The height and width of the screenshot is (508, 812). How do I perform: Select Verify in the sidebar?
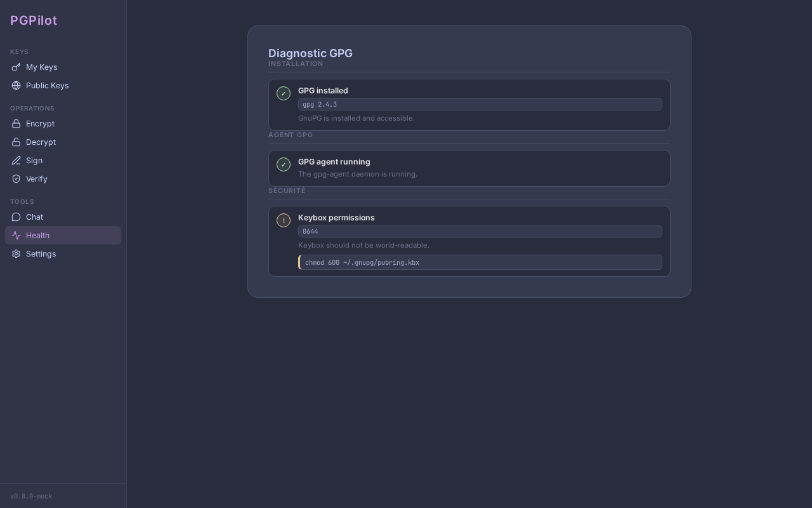click(x=63, y=179)
